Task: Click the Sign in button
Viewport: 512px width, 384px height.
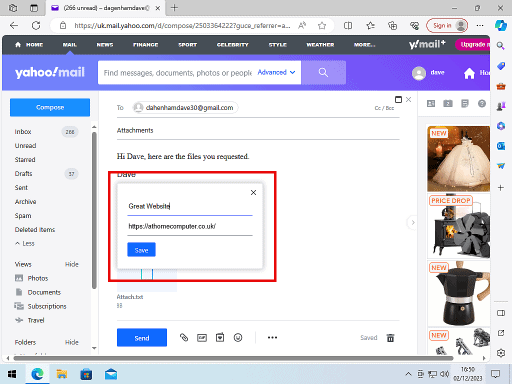Action: [x=447, y=25]
